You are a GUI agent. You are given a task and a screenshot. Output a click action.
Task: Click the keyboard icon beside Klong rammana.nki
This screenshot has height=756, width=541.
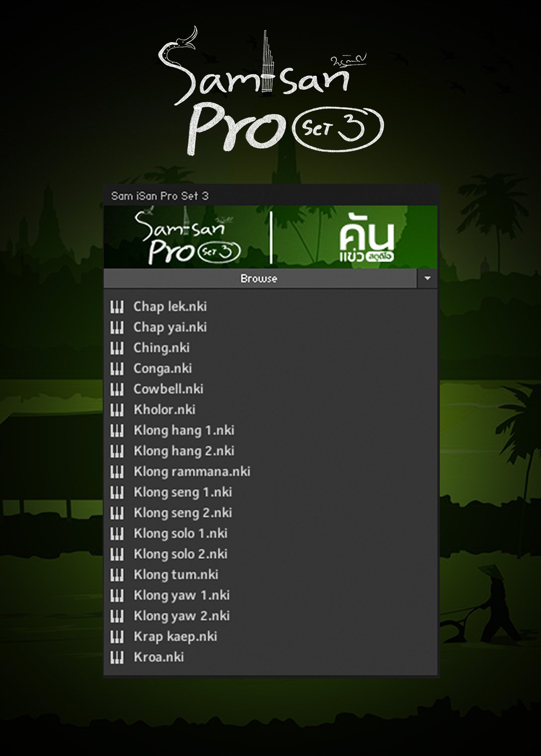[117, 472]
